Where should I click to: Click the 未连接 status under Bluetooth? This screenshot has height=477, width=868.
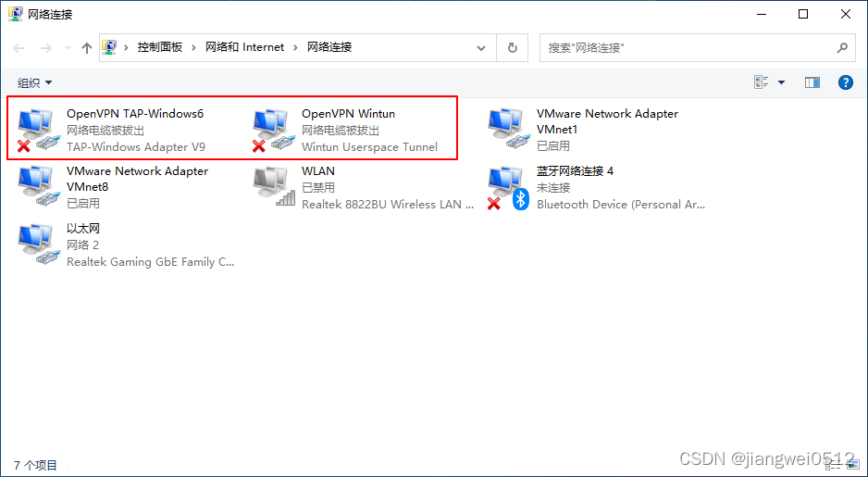click(553, 188)
